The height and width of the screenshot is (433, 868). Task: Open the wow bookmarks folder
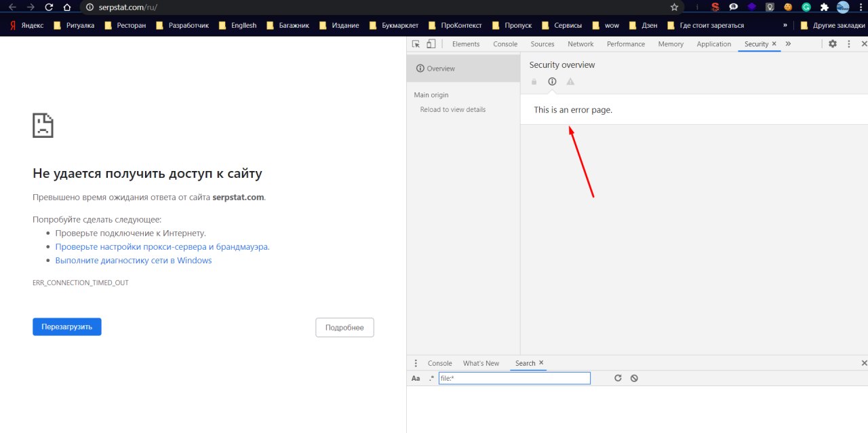(x=605, y=25)
